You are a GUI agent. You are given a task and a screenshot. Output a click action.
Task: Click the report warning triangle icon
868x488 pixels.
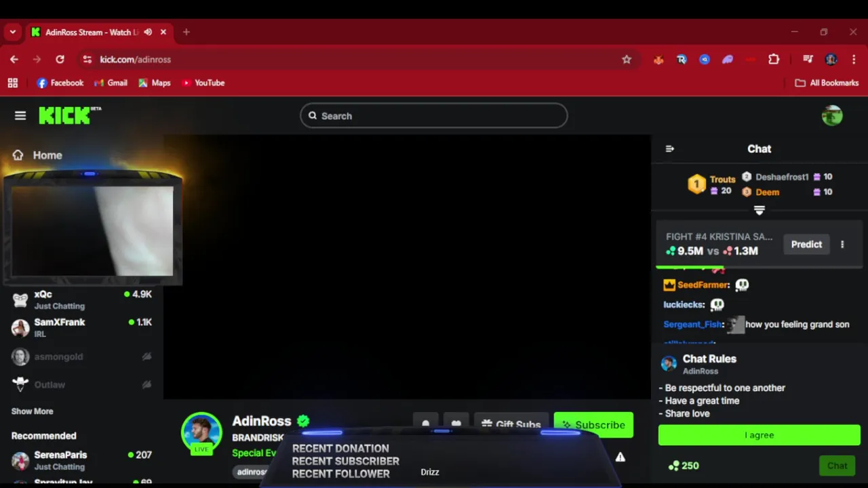[620, 457]
